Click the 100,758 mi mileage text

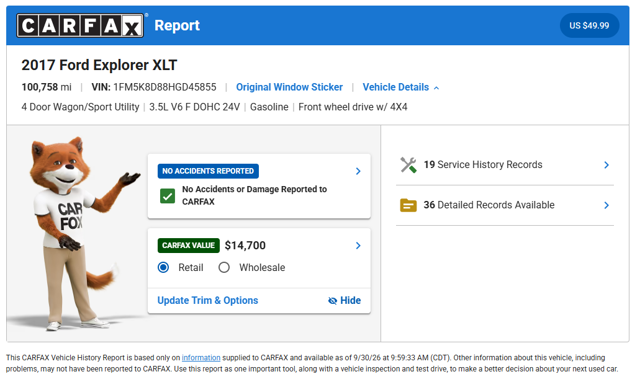47,87
